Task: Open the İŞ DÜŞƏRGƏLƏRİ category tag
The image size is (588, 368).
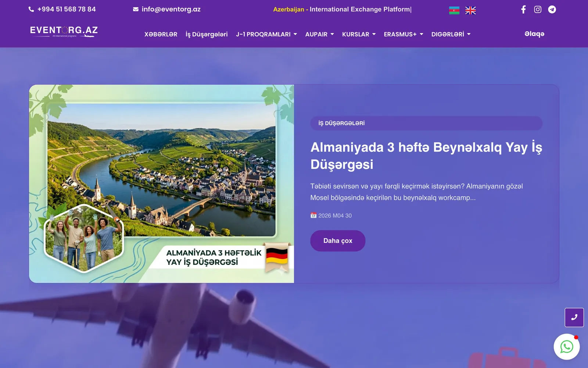Action: (x=426, y=123)
